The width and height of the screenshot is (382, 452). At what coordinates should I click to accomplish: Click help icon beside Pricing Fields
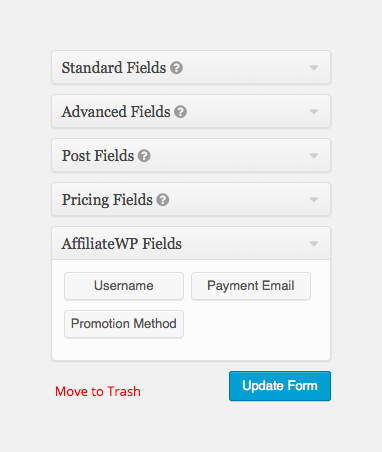point(163,200)
